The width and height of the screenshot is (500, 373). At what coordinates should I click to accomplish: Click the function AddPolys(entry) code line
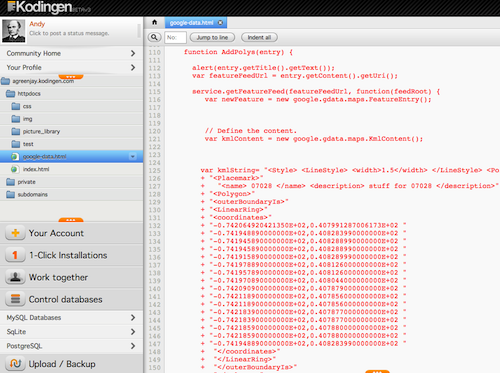238,52
